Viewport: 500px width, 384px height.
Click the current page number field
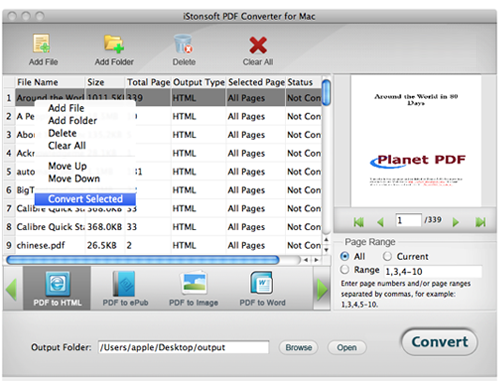[x=408, y=220]
